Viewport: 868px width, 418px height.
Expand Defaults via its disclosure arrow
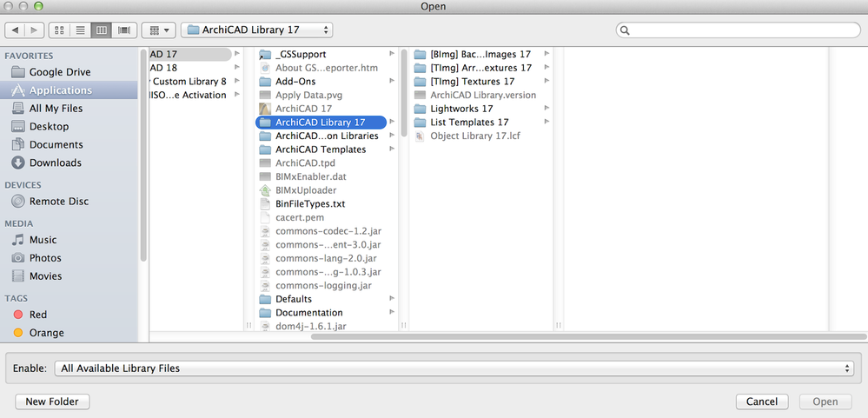click(x=392, y=299)
